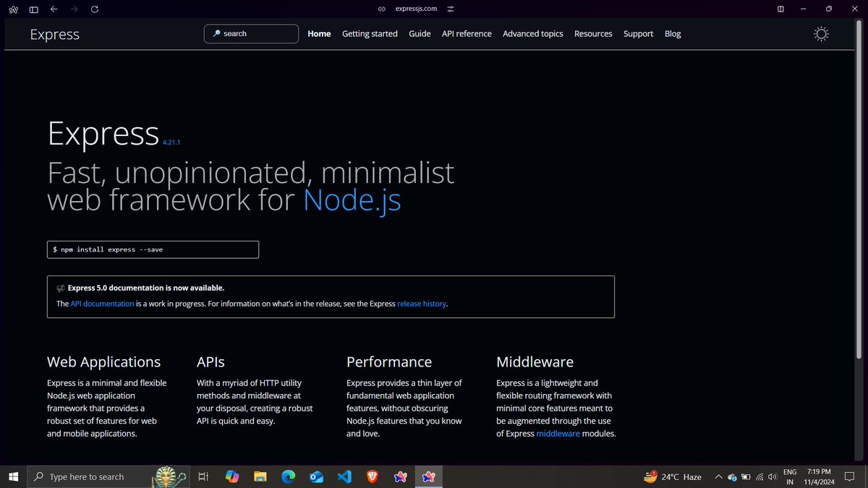Open the API documentation link

(x=102, y=304)
